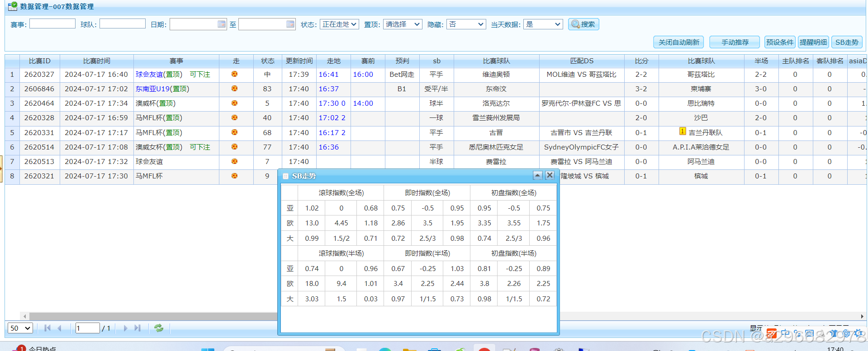Open the calendar picker for end date
Viewport: 868px width, 351px height.
(x=290, y=24)
